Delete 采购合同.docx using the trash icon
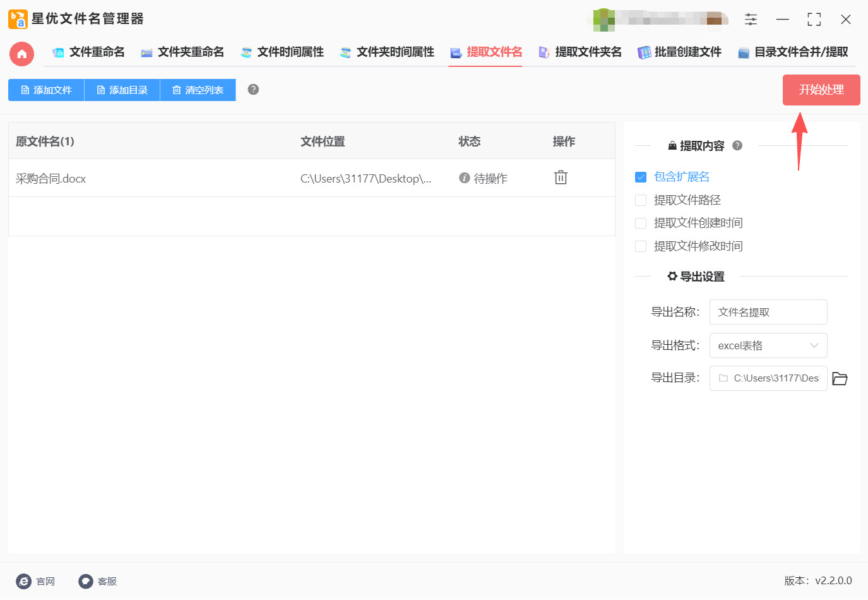Viewport: 868px width, 600px height. [561, 177]
